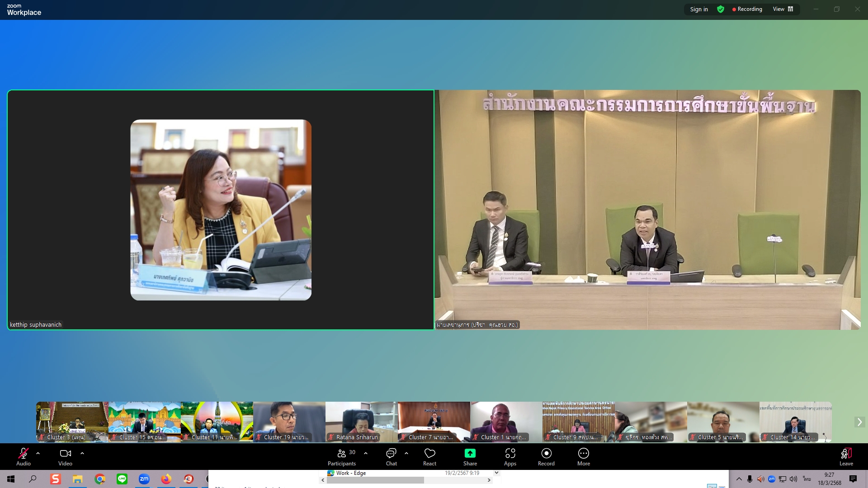This screenshot has height=488, width=868.
Task: Expand audio options arrow next to Audio
Action: [x=38, y=453]
